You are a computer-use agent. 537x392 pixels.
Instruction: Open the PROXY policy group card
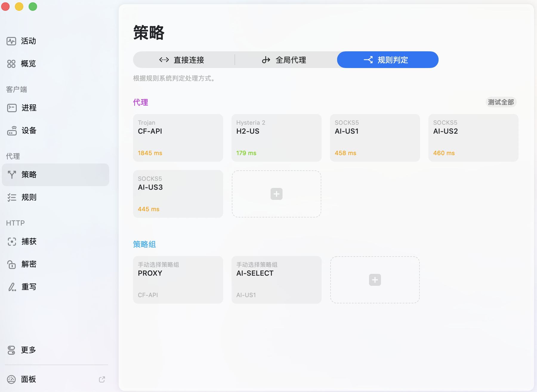click(178, 280)
